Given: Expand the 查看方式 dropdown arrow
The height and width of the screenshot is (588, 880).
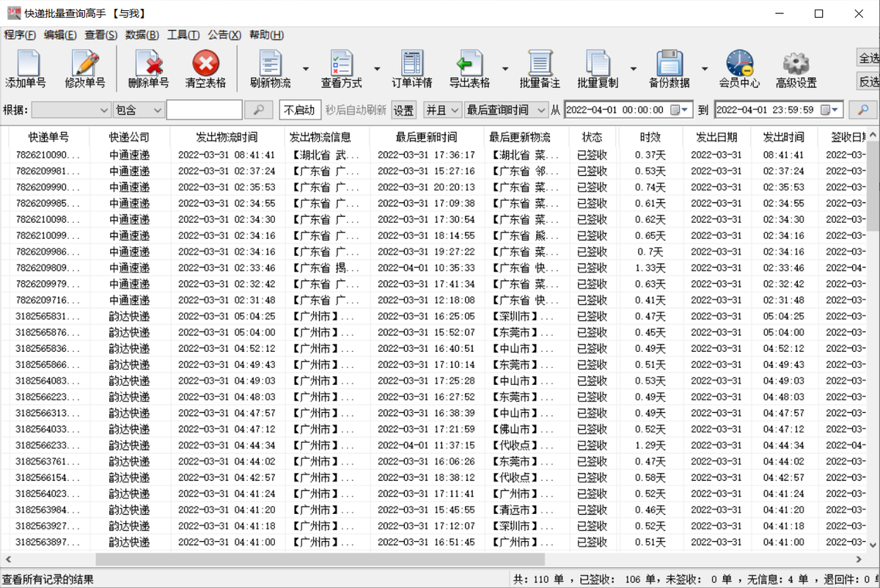Looking at the screenshot, I should coord(377,69).
